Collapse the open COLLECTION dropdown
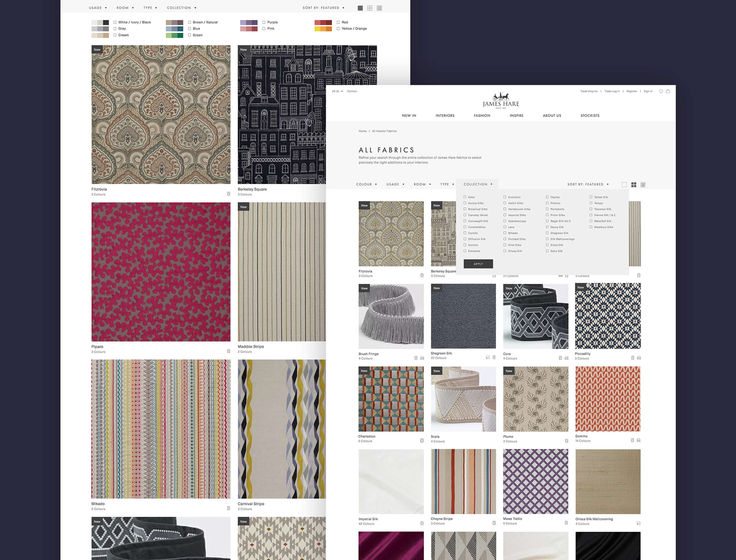The height and width of the screenshot is (560, 736). point(478,184)
